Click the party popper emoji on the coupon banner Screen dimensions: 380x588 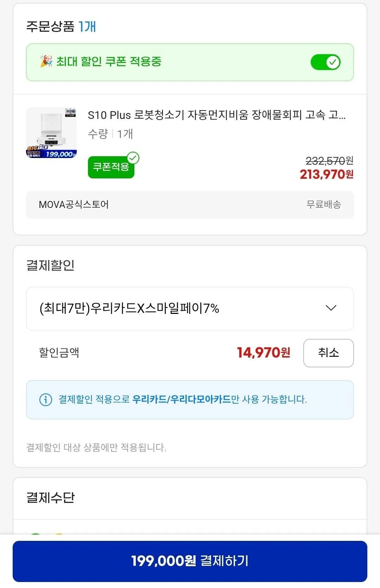click(x=46, y=61)
